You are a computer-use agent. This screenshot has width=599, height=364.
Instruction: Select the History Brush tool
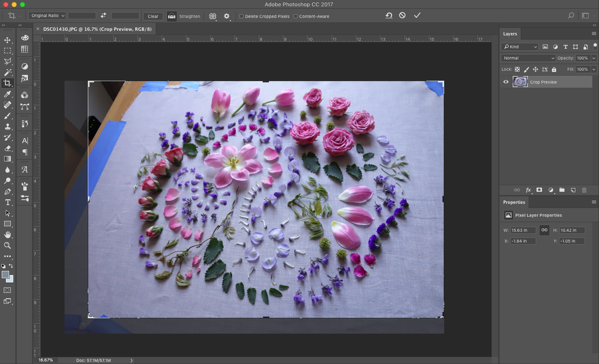[x=7, y=138]
